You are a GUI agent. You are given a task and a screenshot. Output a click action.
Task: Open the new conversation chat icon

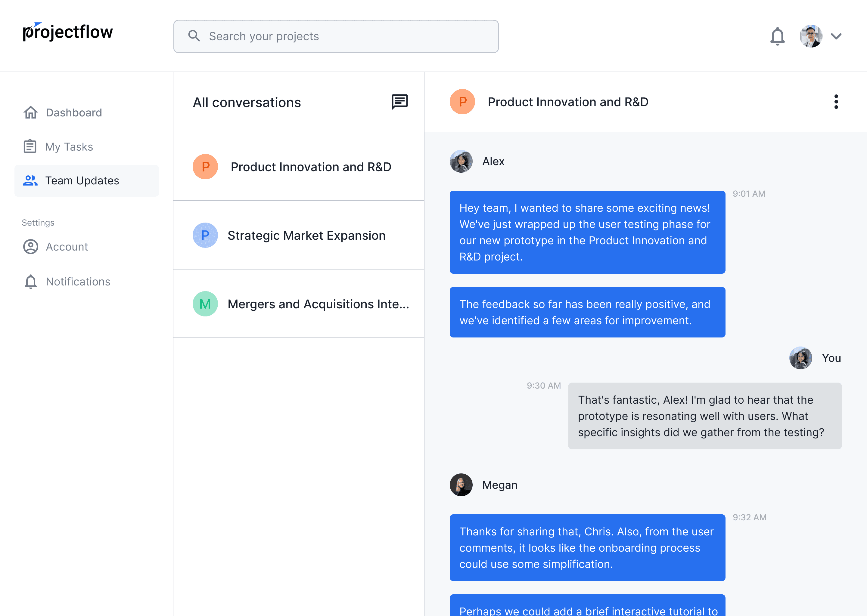(x=399, y=102)
